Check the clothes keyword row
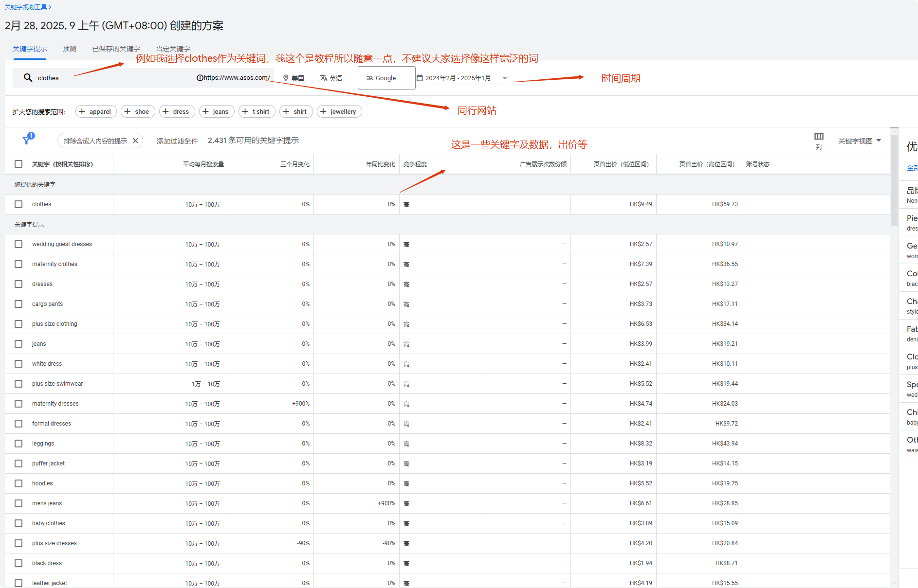This screenshot has width=918, height=588. click(x=18, y=204)
